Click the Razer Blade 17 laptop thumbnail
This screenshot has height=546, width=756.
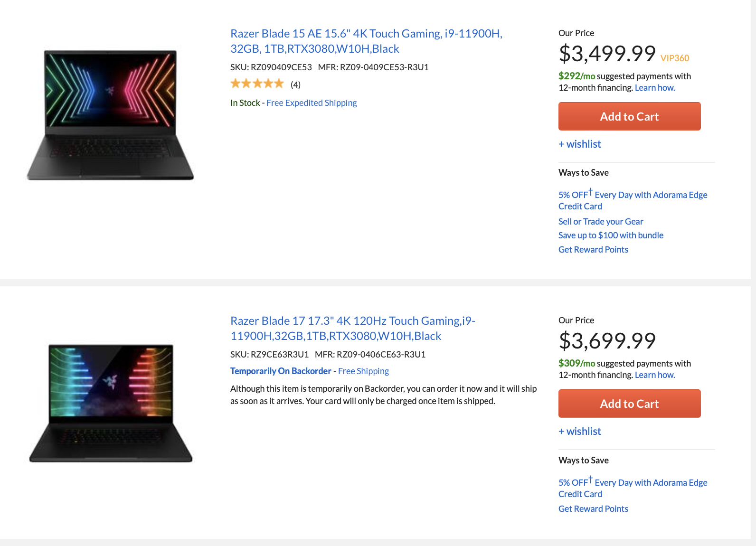tap(111, 403)
